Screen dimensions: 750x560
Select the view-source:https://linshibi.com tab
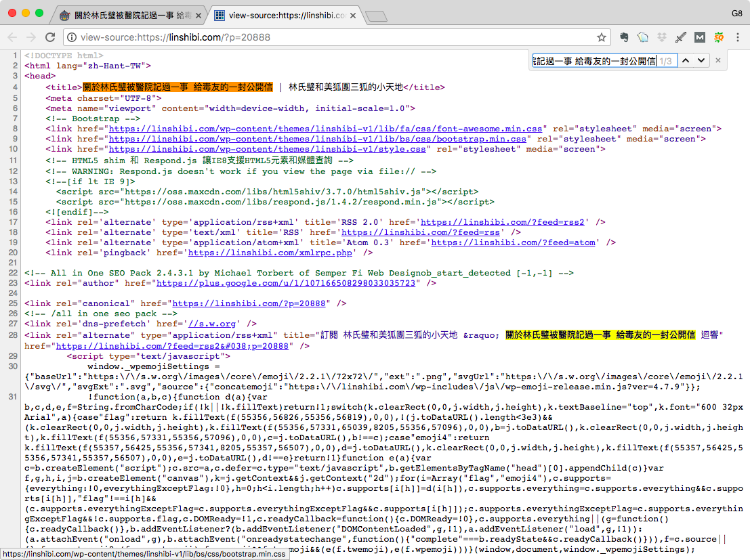click(285, 16)
